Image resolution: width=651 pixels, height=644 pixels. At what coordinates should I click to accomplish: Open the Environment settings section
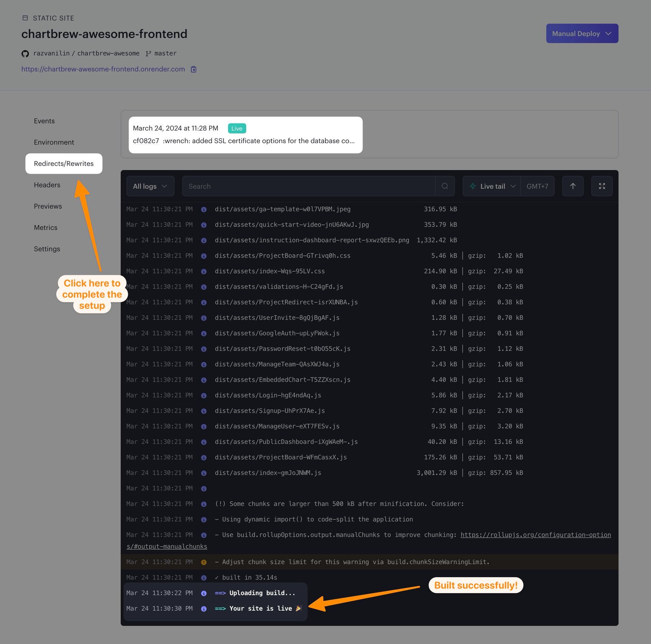click(54, 142)
